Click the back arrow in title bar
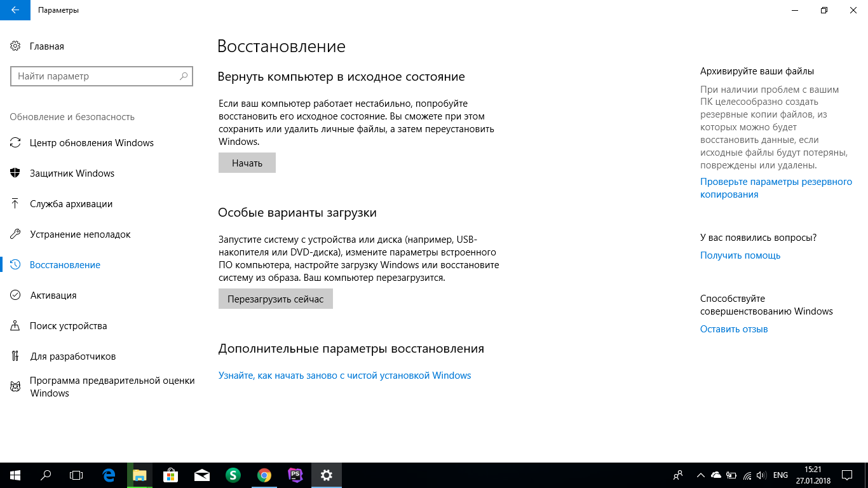 click(15, 10)
